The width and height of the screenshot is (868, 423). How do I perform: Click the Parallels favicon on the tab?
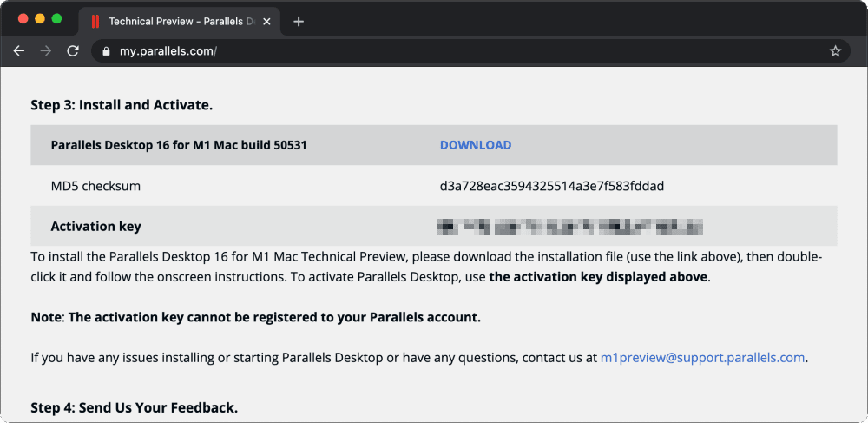(x=95, y=22)
